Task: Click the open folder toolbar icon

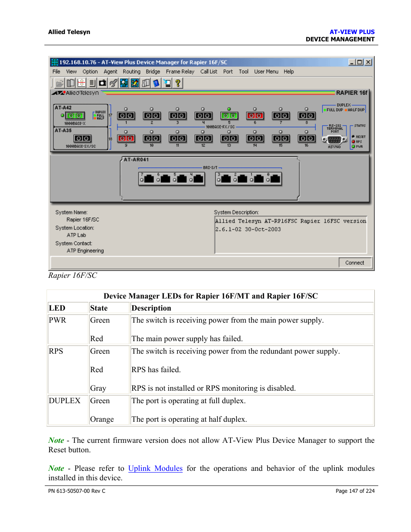Action: point(60,83)
